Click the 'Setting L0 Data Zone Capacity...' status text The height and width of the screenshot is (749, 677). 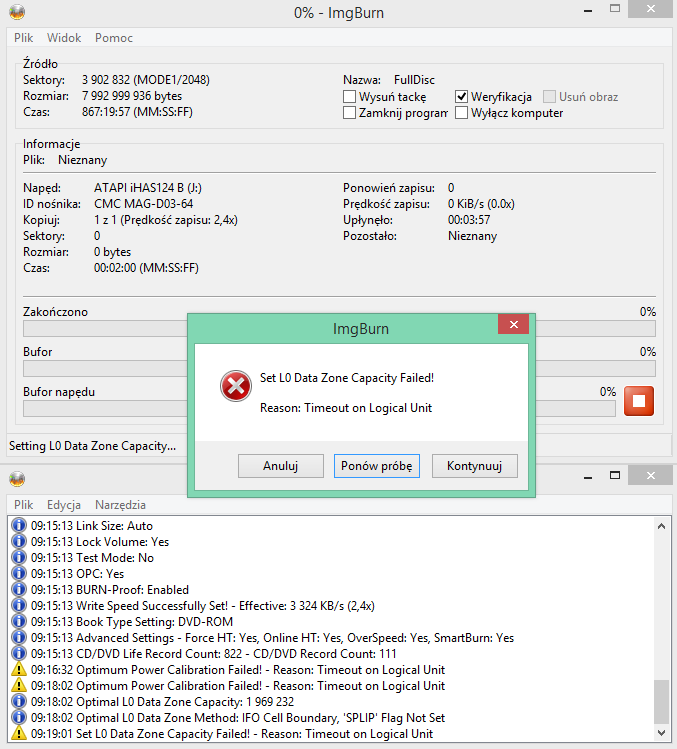point(92,446)
